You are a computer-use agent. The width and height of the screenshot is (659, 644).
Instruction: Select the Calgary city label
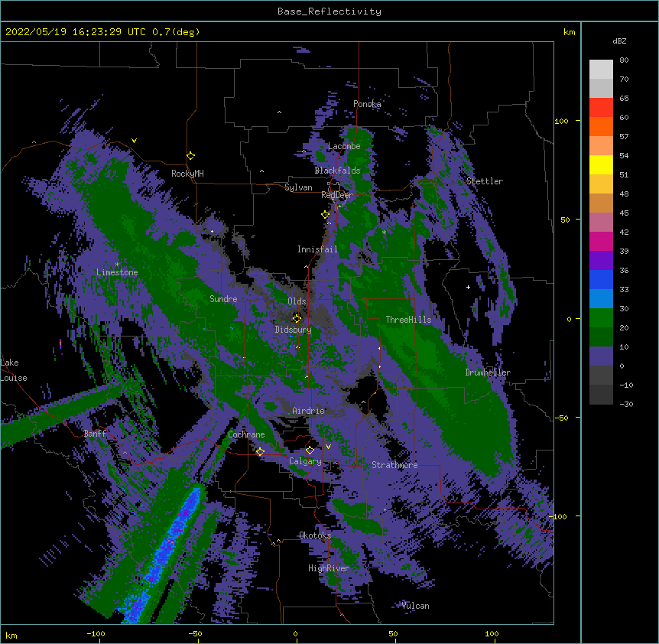(306, 461)
